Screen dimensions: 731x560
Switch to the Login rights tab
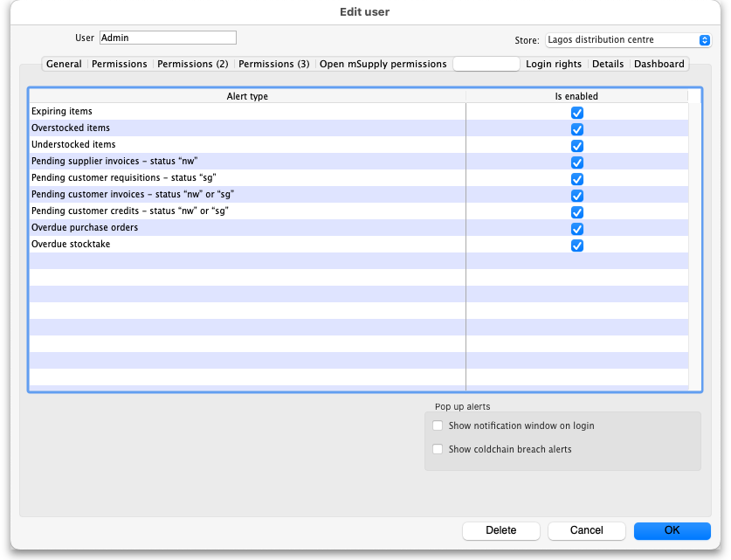pos(554,64)
